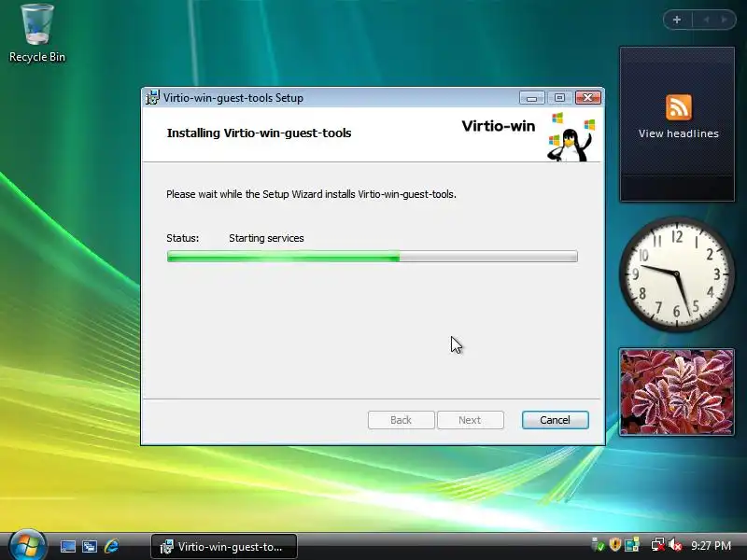Viewport: 747px width, 560px height.
Task: Click the green installation progress bar
Action: pyautogui.click(x=372, y=256)
